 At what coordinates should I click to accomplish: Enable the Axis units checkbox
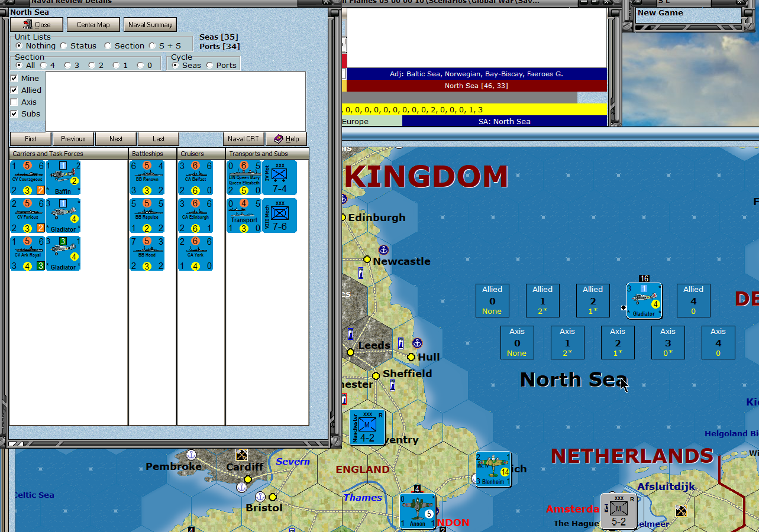click(x=14, y=102)
